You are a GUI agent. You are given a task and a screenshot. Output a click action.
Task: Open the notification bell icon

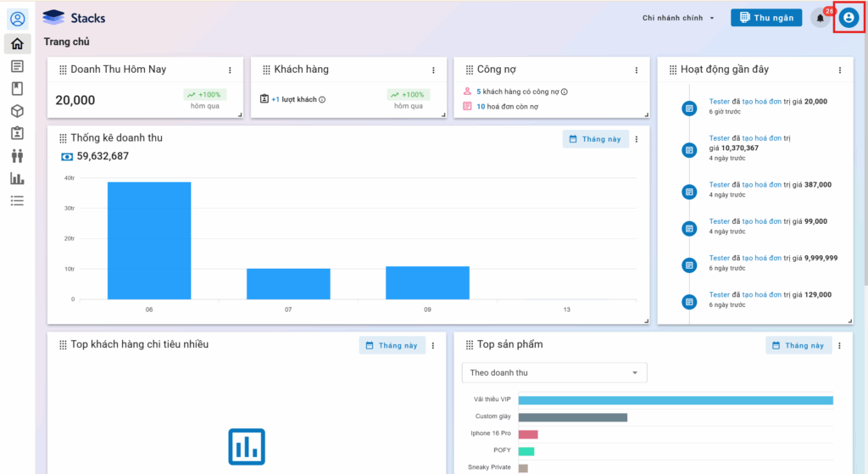pos(820,18)
